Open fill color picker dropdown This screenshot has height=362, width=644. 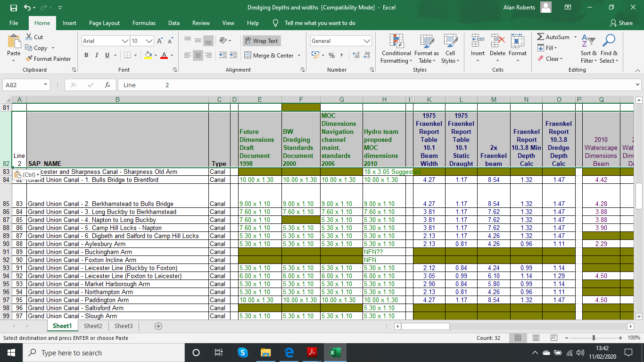(156, 55)
